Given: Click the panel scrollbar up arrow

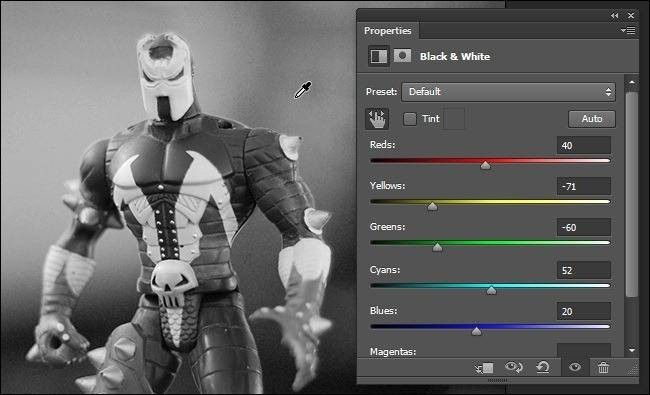Looking at the screenshot, I should [631, 82].
